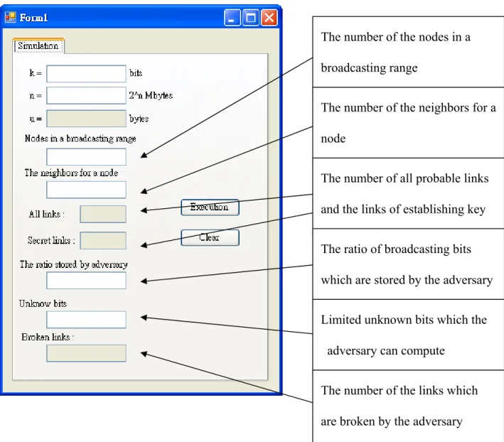Click 'The ratio of broadcasting bits' annotation text
Viewport: 504px width, 442px height.
point(396,249)
